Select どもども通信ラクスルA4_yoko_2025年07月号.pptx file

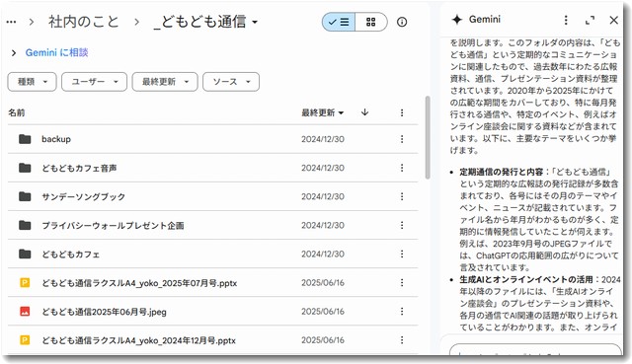pyautogui.click(x=139, y=283)
